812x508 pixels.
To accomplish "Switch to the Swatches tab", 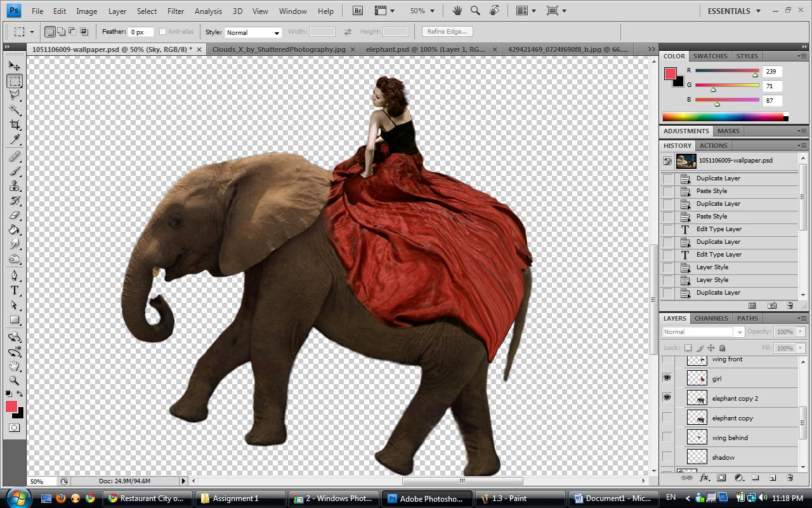I will pos(710,56).
